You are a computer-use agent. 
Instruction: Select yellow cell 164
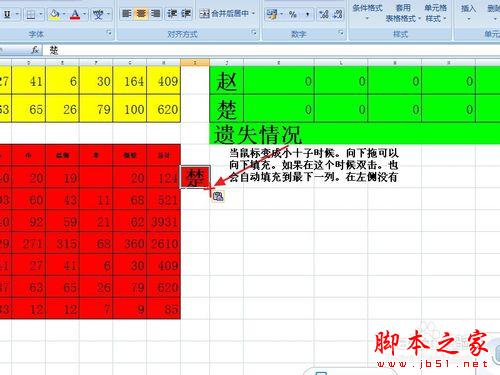click(x=130, y=81)
